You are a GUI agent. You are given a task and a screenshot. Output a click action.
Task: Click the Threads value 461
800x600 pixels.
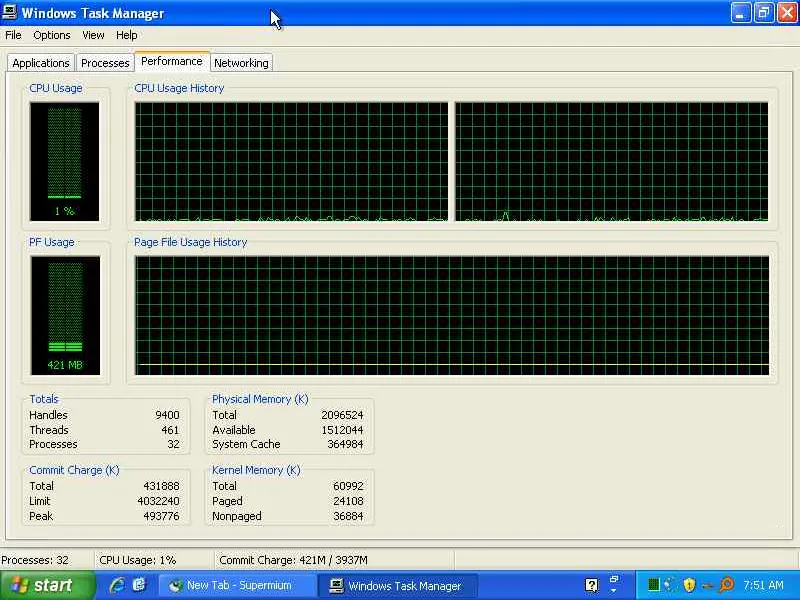pyautogui.click(x=170, y=430)
